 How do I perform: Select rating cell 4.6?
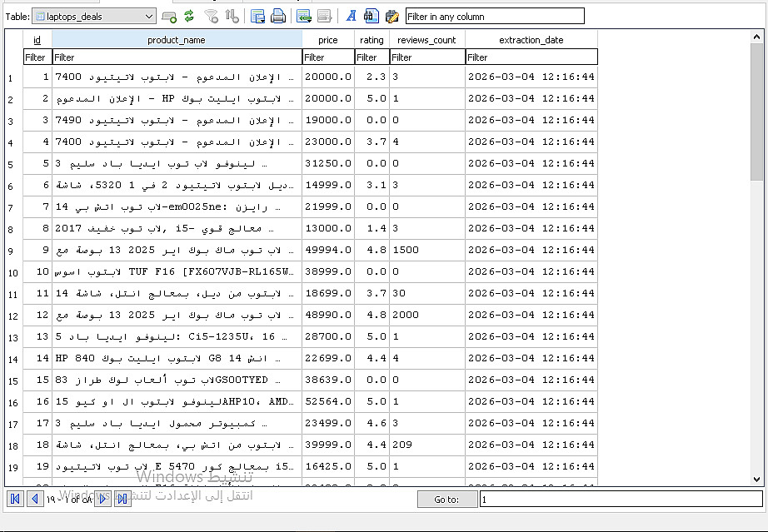click(372, 423)
